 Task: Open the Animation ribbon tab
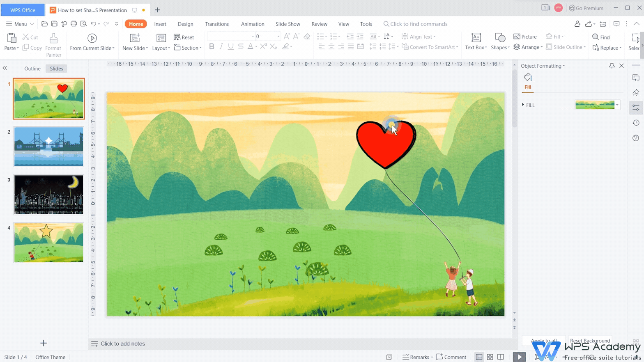click(x=253, y=24)
